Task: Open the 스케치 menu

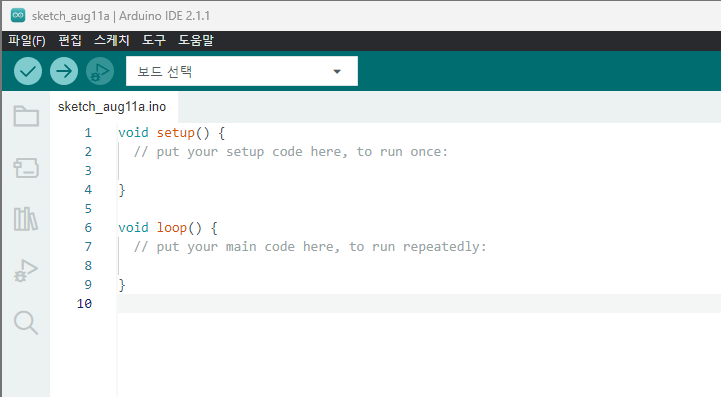Action: [112, 40]
